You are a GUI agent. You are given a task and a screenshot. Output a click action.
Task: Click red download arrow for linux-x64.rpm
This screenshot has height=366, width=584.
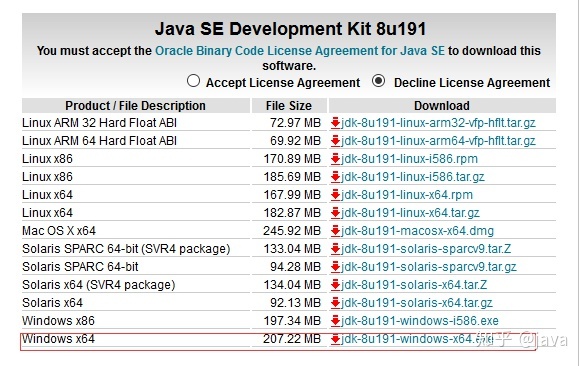coord(335,195)
